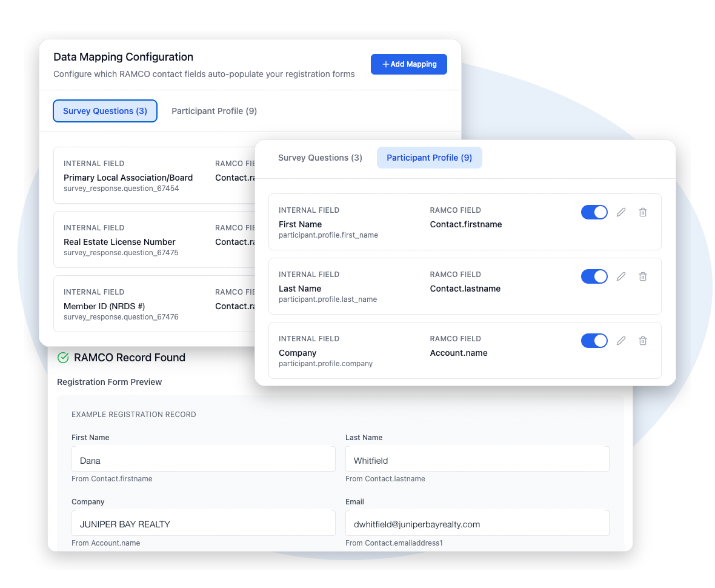Click From Contact.emailaddress1 hint text
The height and width of the screenshot is (588, 715).
394,543
